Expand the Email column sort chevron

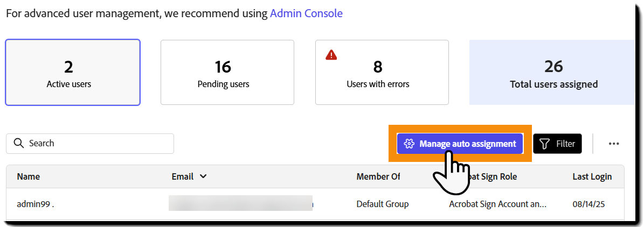[203, 176]
